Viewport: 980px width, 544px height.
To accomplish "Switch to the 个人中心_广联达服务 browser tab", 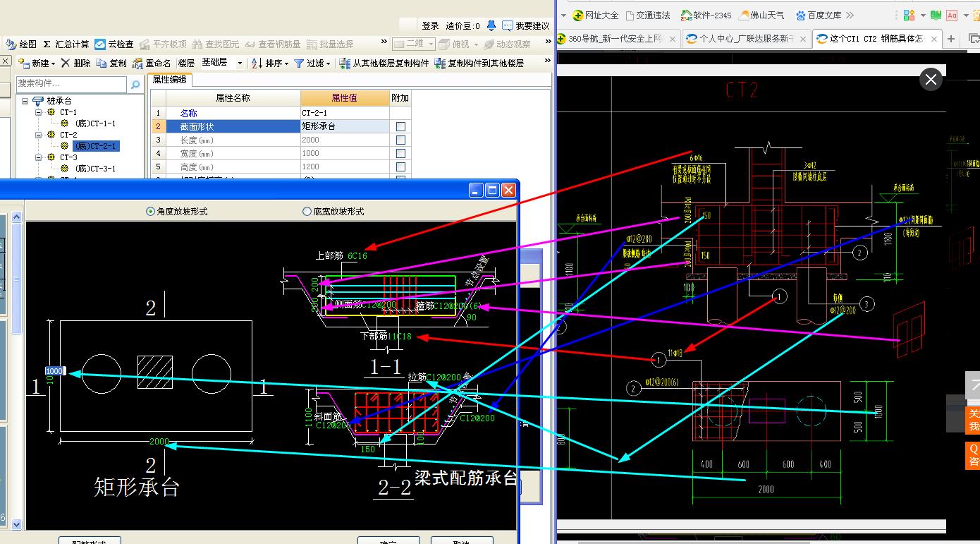I will click(746, 39).
